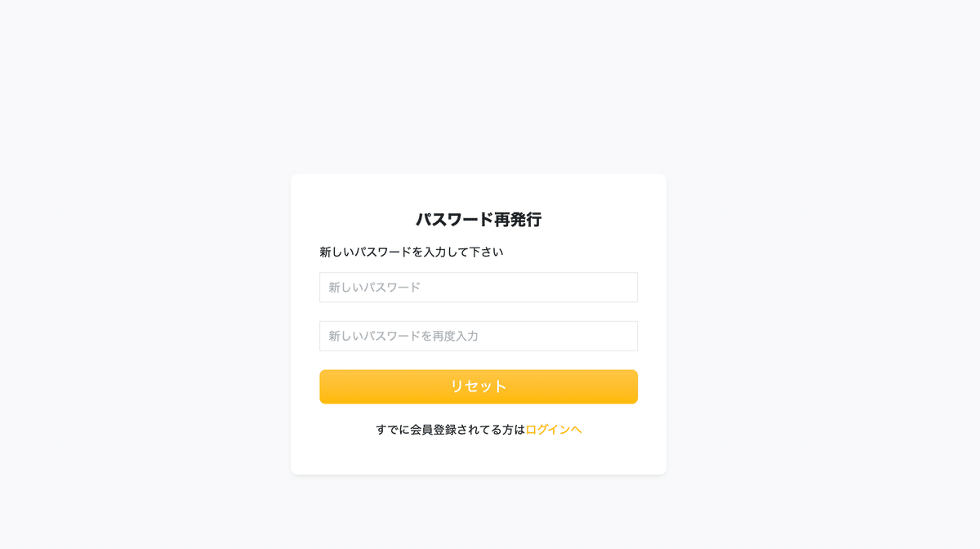Select the first password entry box
Viewport: 980px width, 549px height.
pyautogui.click(x=479, y=288)
